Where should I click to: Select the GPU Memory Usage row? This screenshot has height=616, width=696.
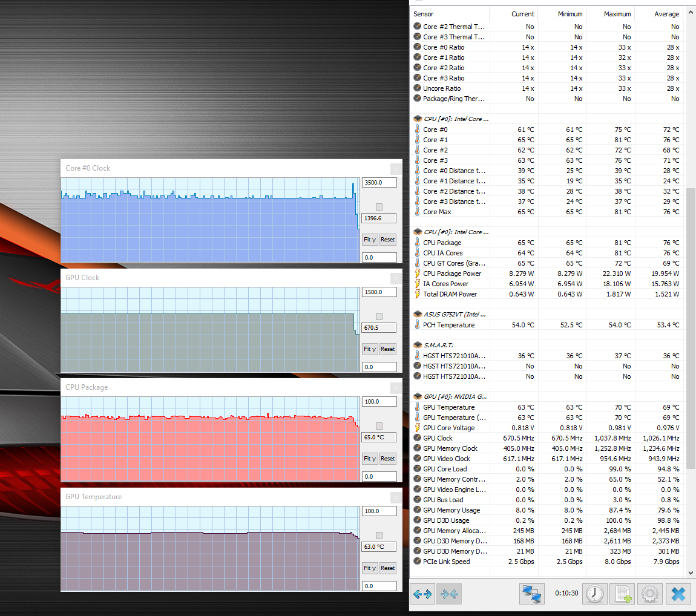click(x=547, y=510)
